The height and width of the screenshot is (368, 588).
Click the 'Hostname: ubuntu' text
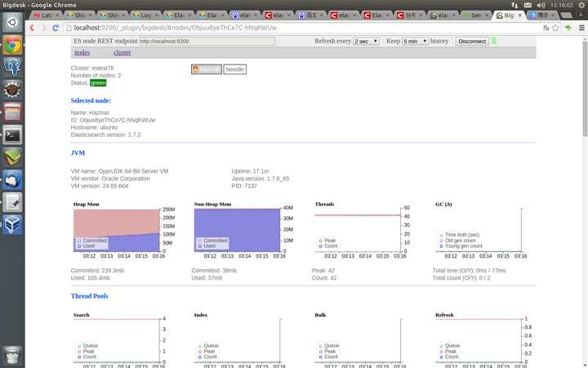94,128
